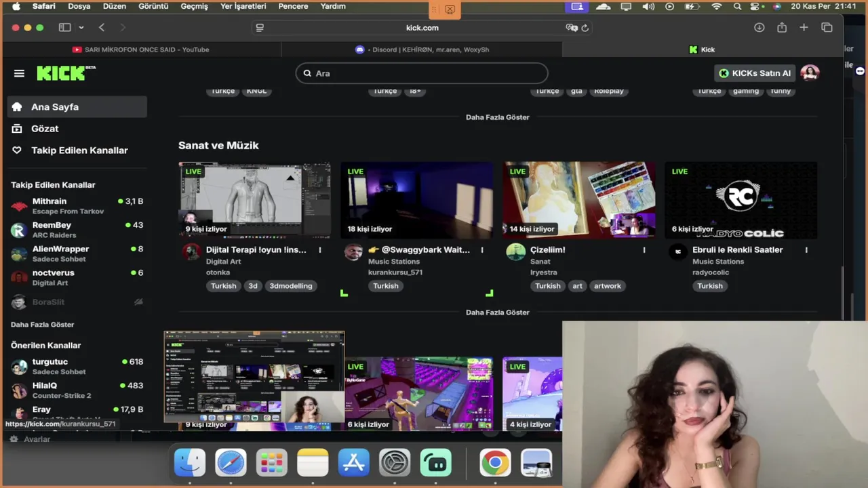
Task: Reload the page in Safari
Action: tap(585, 28)
